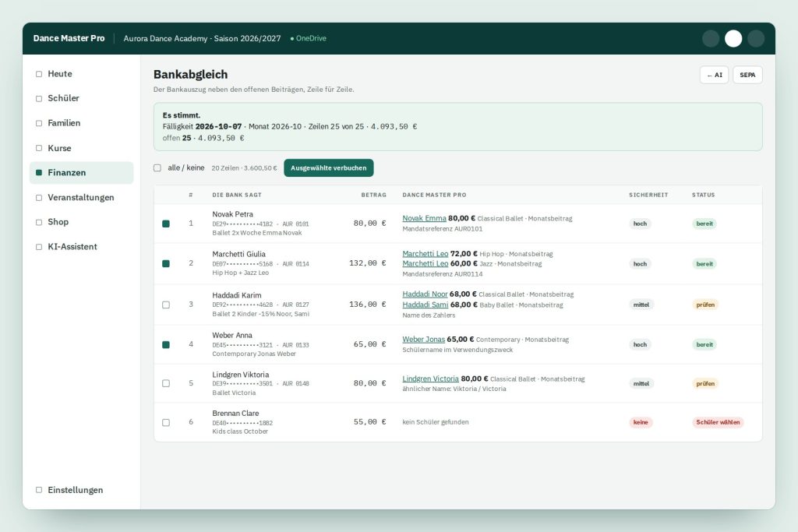Viewport: 798px width, 532px height.
Task: Open Einstellungen at the sidebar bottom
Action: [x=81, y=490]
